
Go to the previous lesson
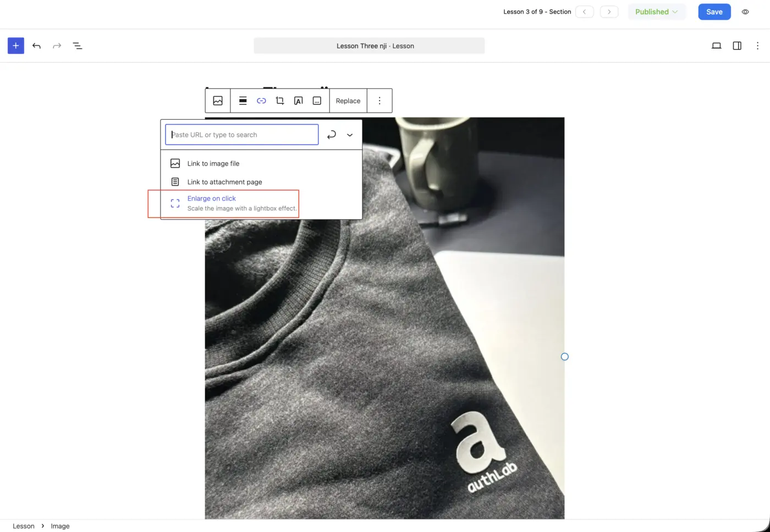coord(584,12)
